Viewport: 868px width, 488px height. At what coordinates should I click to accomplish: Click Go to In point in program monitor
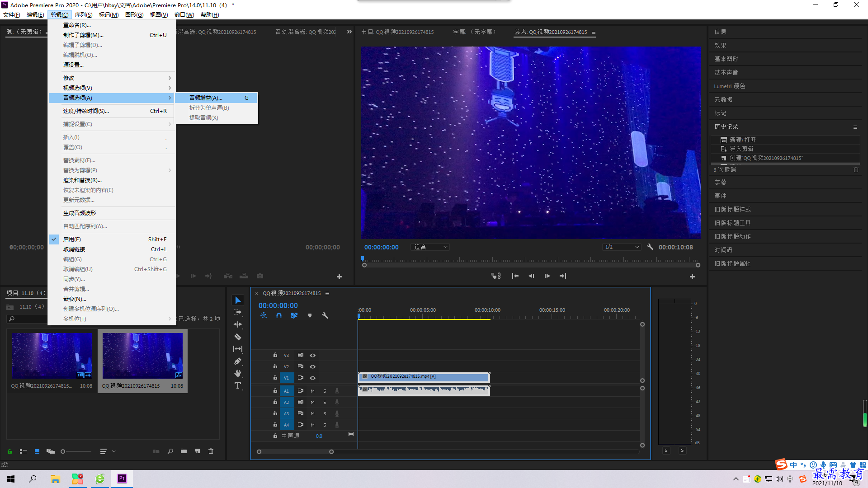pyautogui.click(x=515, y=276)
